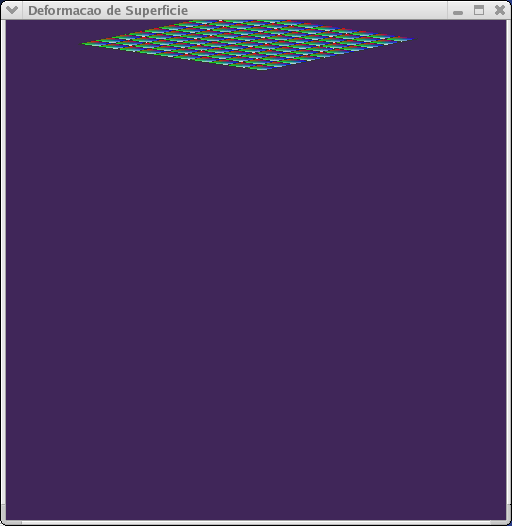Pick the bottom corner vertex of the mesh
Viewport: 512px width, 526px height.
pos(262,69)
